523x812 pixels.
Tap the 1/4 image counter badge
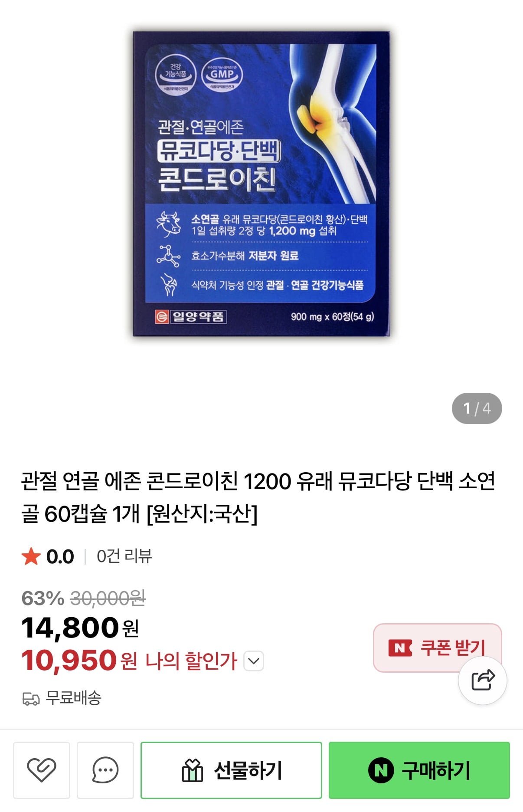pos(477,408)
